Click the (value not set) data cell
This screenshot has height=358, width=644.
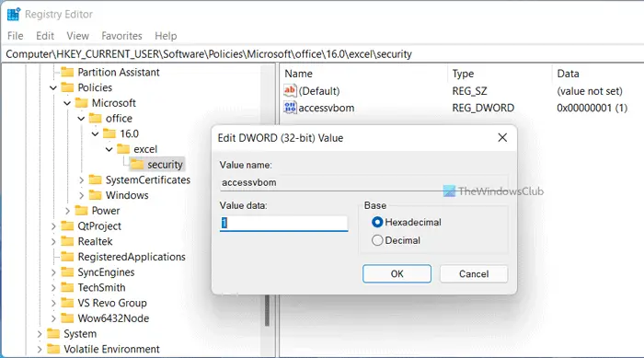pyautogui.click(x=590, y=91)
